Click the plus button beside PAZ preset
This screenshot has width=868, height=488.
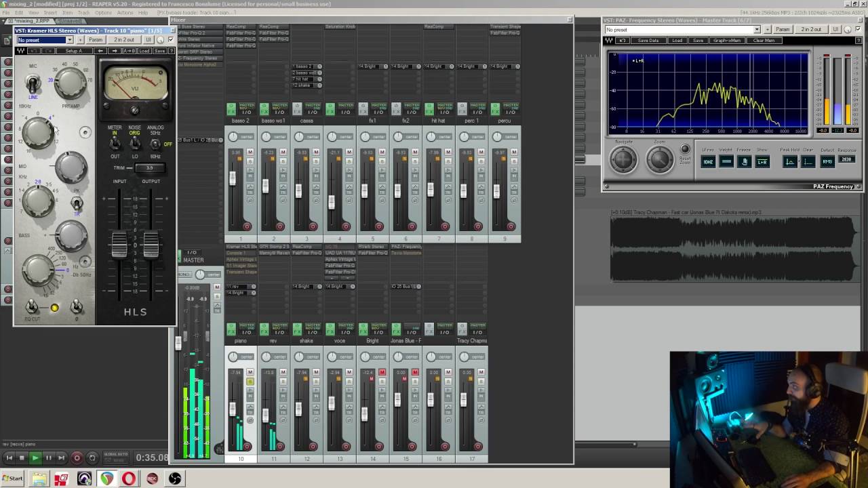[767, 30]
